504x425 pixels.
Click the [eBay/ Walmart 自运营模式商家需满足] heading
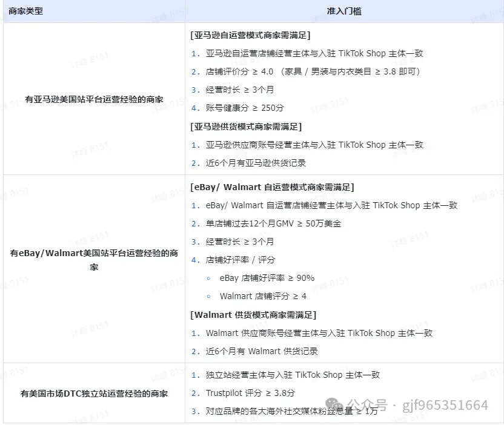tap(272, 187)
